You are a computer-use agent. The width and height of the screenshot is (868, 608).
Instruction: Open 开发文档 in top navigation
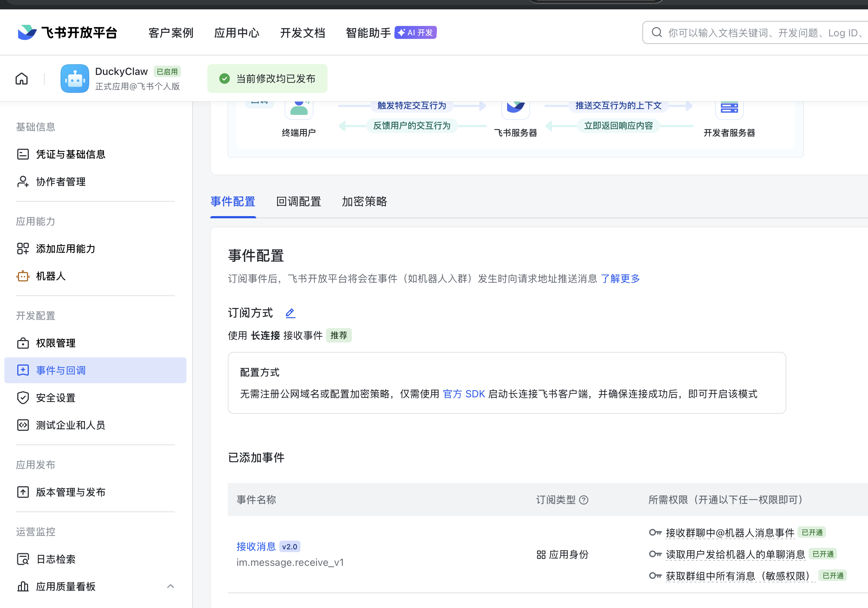coord(302,33)
